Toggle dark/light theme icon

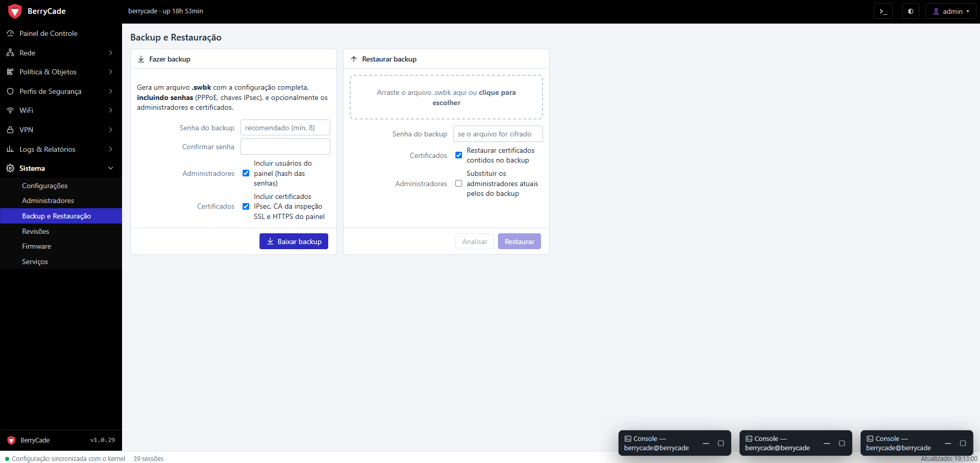tap(911, 11)
